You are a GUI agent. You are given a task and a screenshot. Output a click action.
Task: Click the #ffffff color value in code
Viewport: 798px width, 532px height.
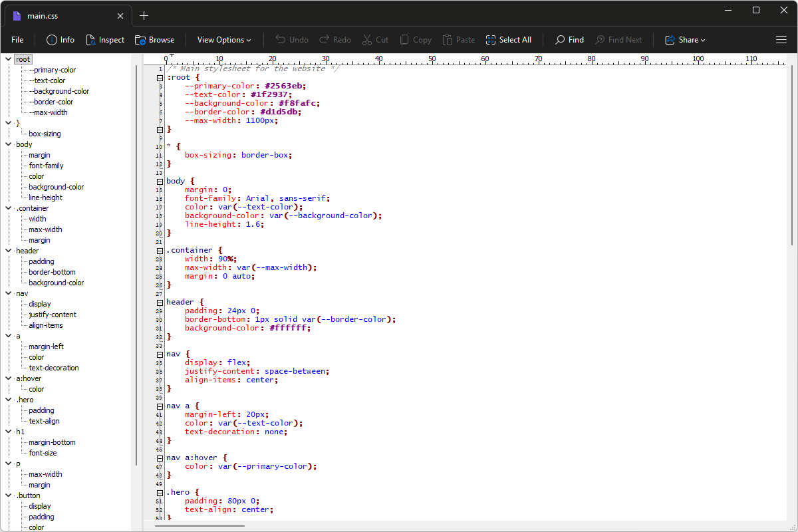click(289, 328)
